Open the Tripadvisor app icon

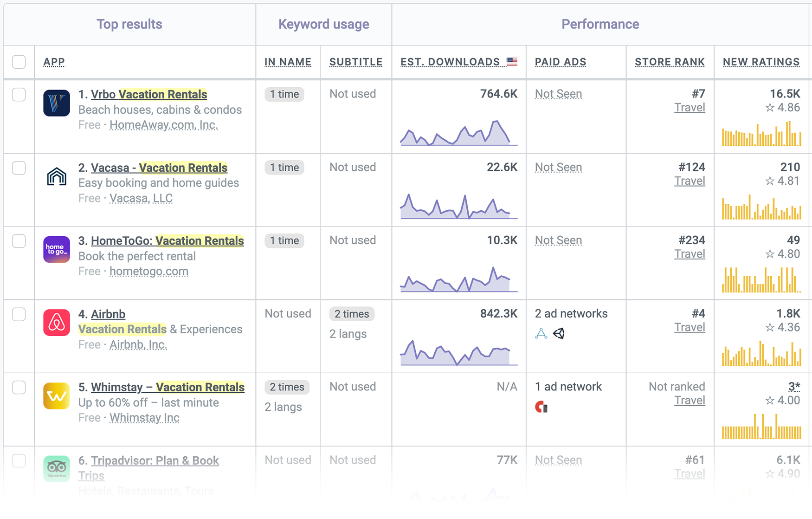(56, 469)
